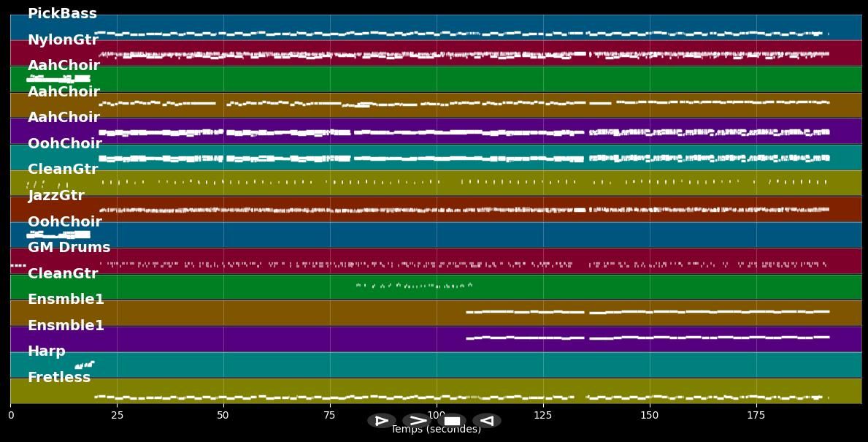Click the 150 seconds axis tick label
The image size is (868, 442).
(x=649, y=415)
